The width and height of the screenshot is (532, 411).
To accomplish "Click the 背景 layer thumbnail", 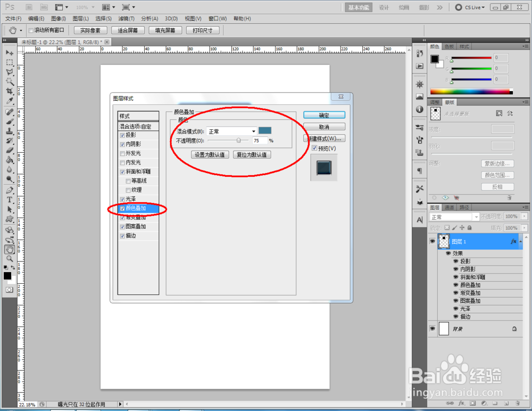I will [x=444, y=329].
